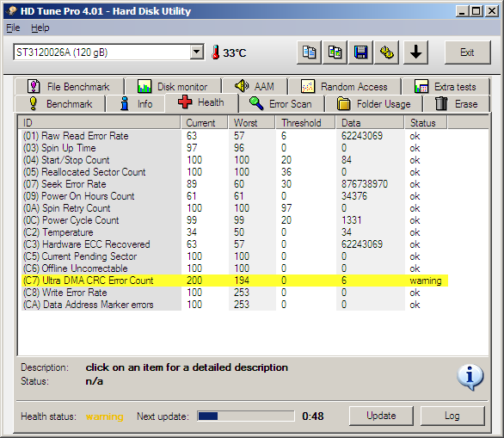The height and width of the screenshot is (438, 504).
Task: Select the Write Error Rate row
Action: (x=234, y=293)
